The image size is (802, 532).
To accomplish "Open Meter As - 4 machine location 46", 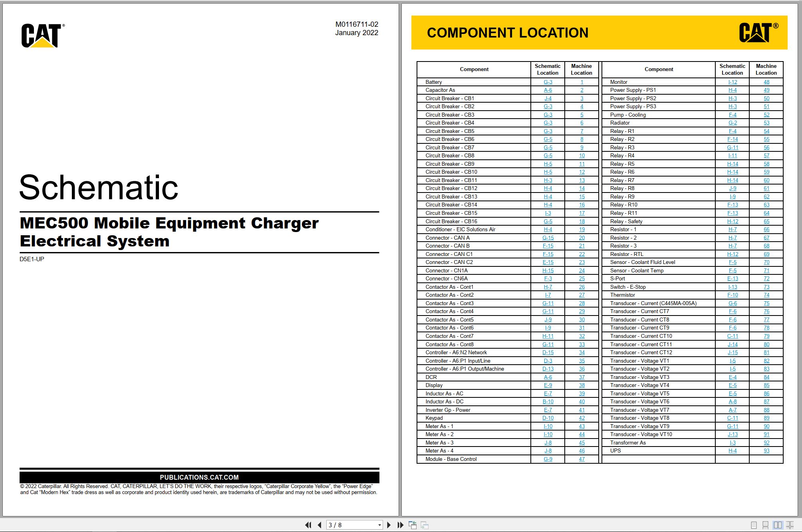I will click(582, 451).
